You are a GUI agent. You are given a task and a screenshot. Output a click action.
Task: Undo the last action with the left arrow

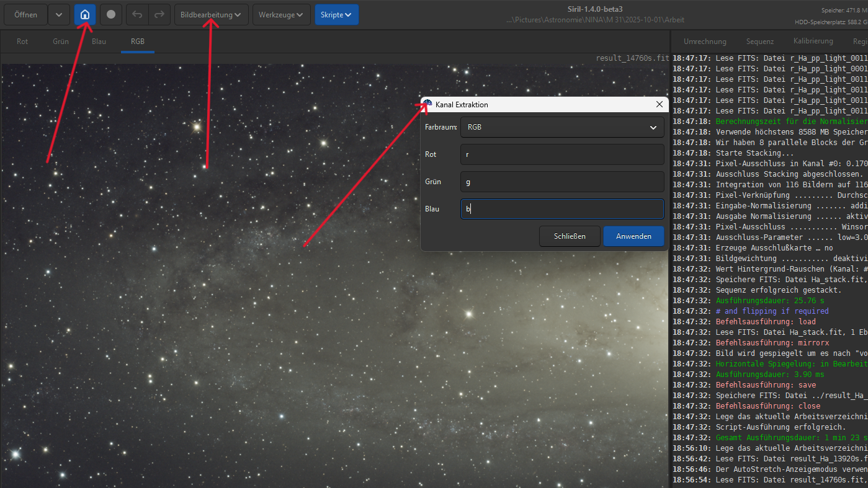tap(137, 15)
